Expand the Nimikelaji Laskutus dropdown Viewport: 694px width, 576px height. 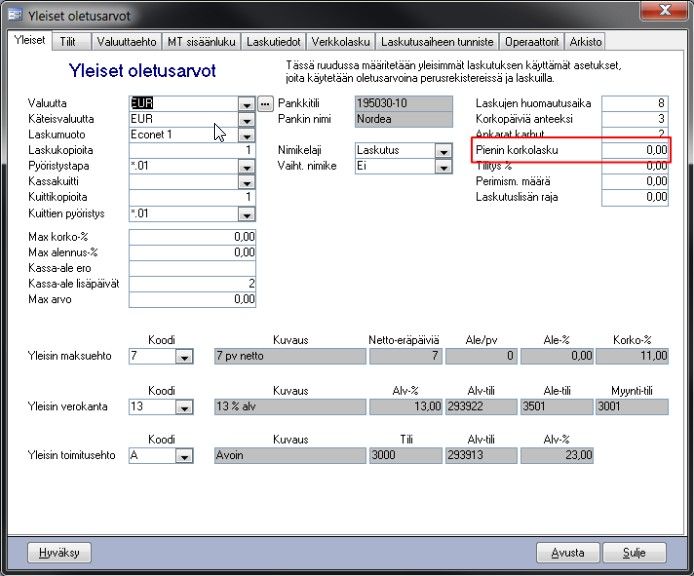tap(443, 151)
